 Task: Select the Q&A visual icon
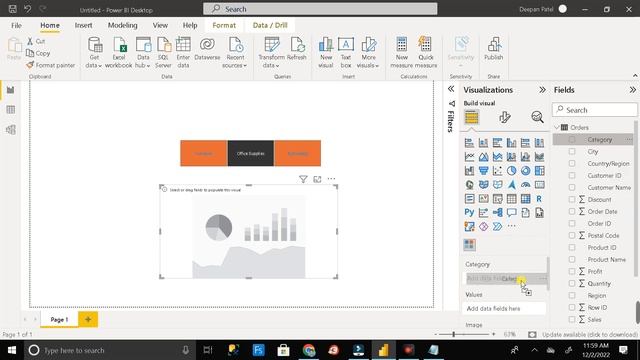click(511, 213)
